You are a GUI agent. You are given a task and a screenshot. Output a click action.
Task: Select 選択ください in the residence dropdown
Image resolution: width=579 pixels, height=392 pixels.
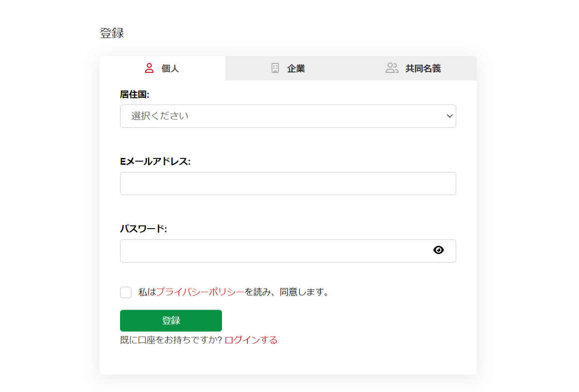point(288,116)
